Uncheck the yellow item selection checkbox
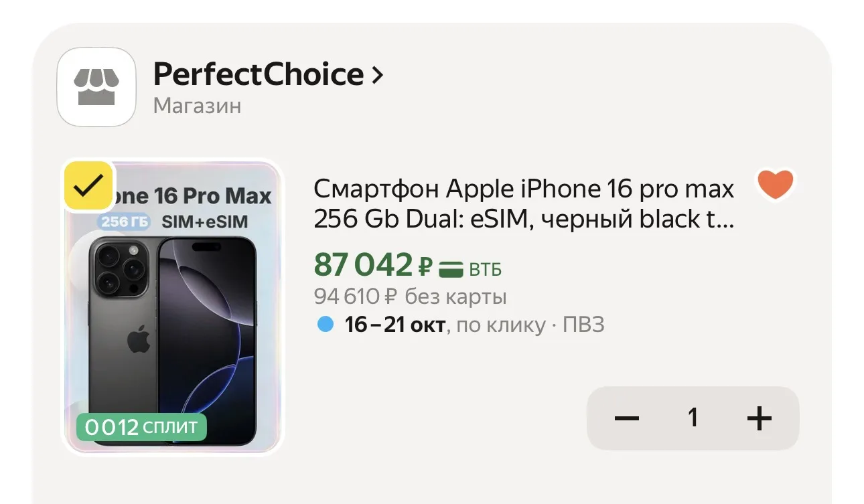 tap(88, 185)
